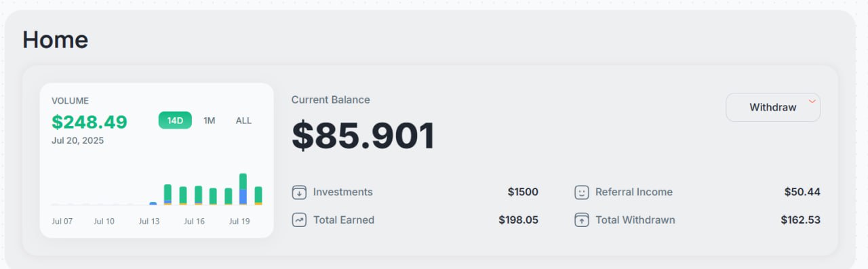The width and height of the screenshot is (868, 269).
Task: Show ALL time volume data
Action: point(243,121)
